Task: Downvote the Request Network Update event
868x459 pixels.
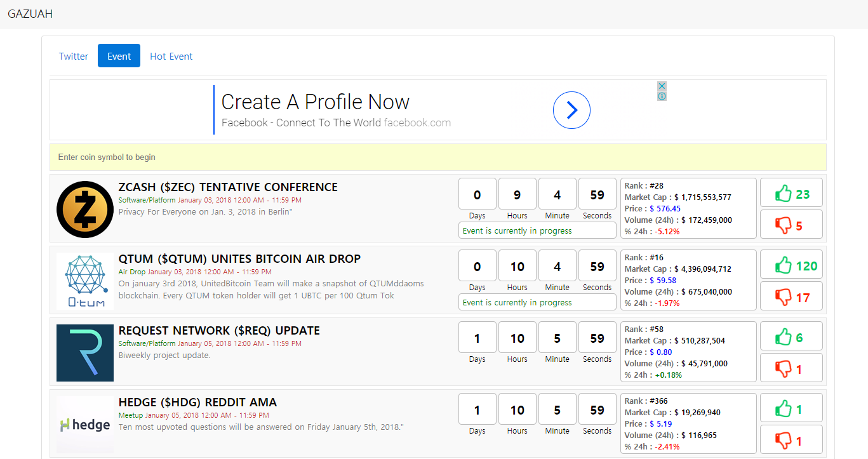Action: coord(791,368)
